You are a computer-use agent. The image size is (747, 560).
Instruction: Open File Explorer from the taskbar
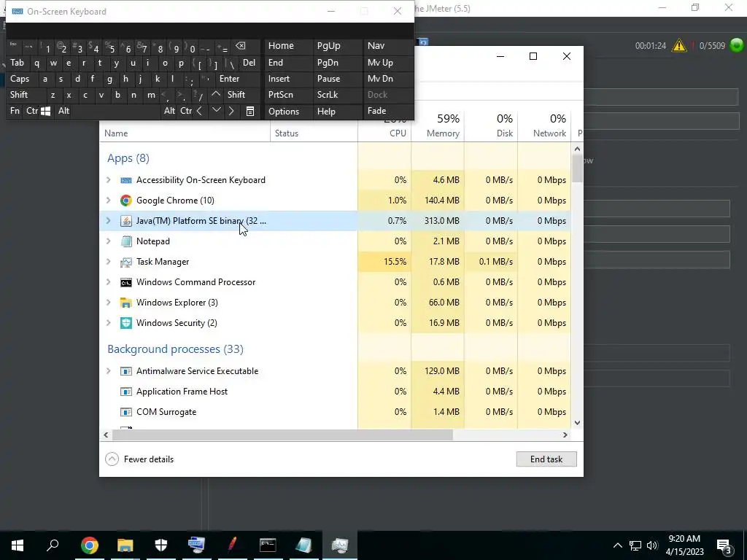[125, 545]
